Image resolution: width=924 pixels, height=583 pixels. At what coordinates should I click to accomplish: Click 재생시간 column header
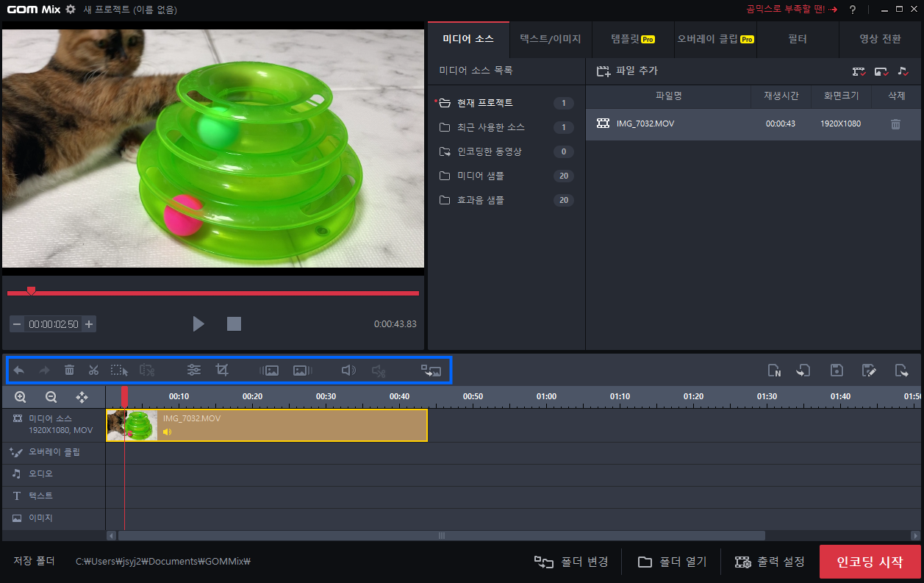pos(781,96)
